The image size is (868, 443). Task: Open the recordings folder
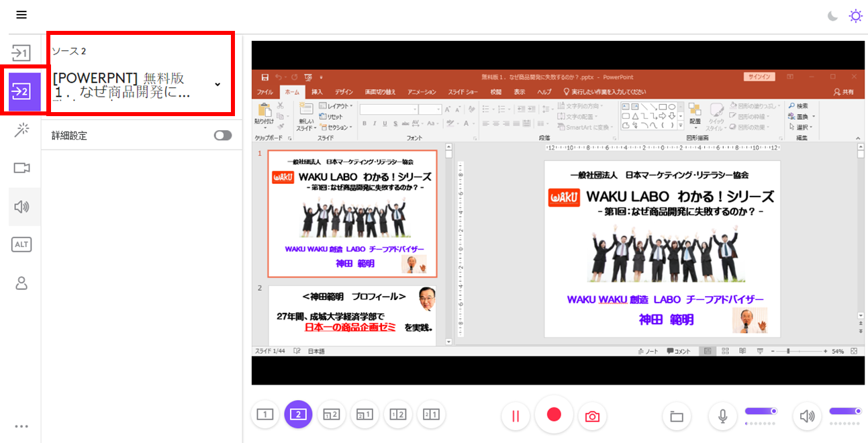pos(677,416)
